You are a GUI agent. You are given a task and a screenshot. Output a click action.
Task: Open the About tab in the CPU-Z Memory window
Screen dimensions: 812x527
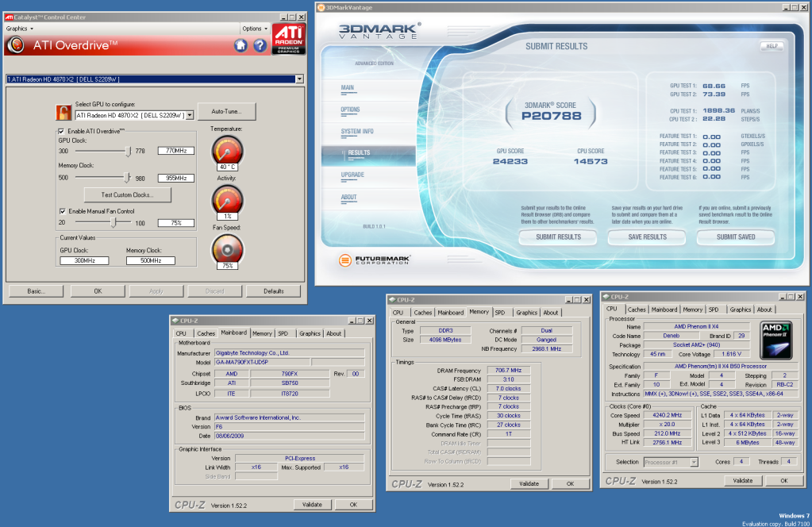pos(551,313)
